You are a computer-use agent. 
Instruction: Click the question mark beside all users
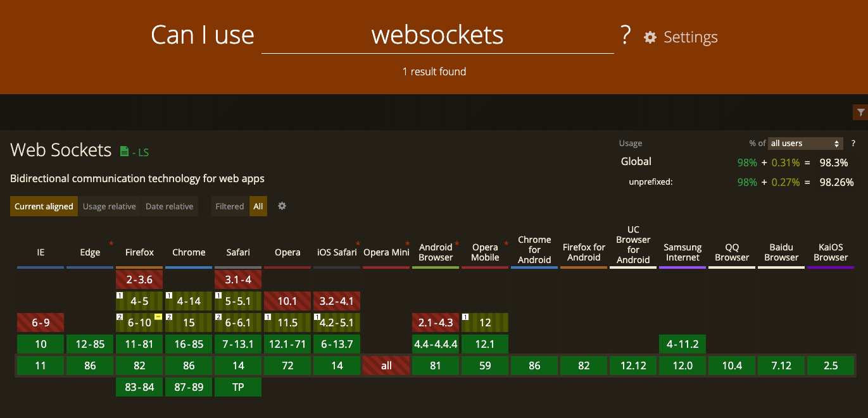(x=853, y=144)
